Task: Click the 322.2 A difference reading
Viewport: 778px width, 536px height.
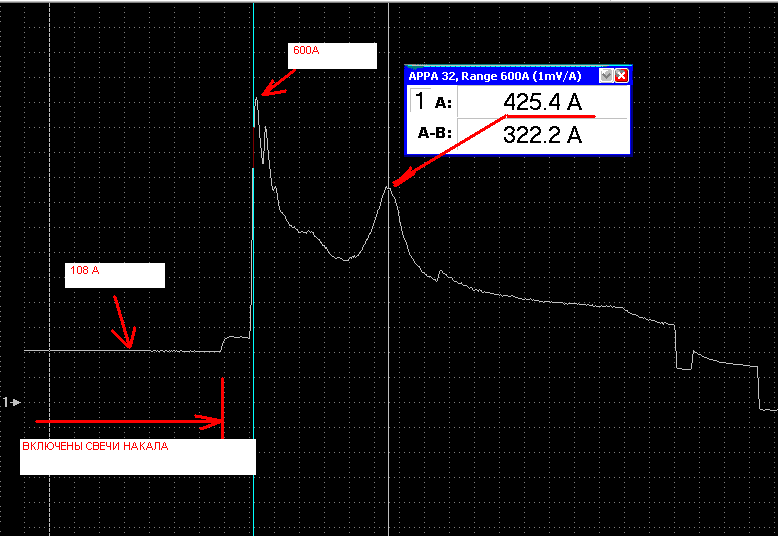Action: click(543, 134)
